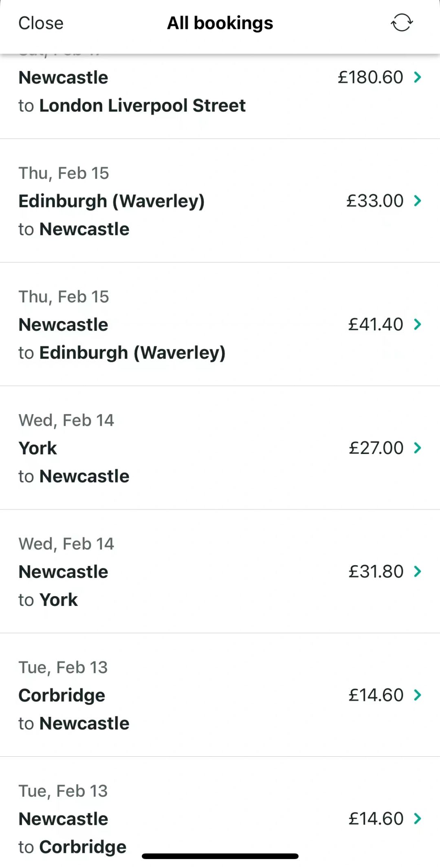
Task: Click the chevron for the £27.00 booking
Action: [418, 448]
